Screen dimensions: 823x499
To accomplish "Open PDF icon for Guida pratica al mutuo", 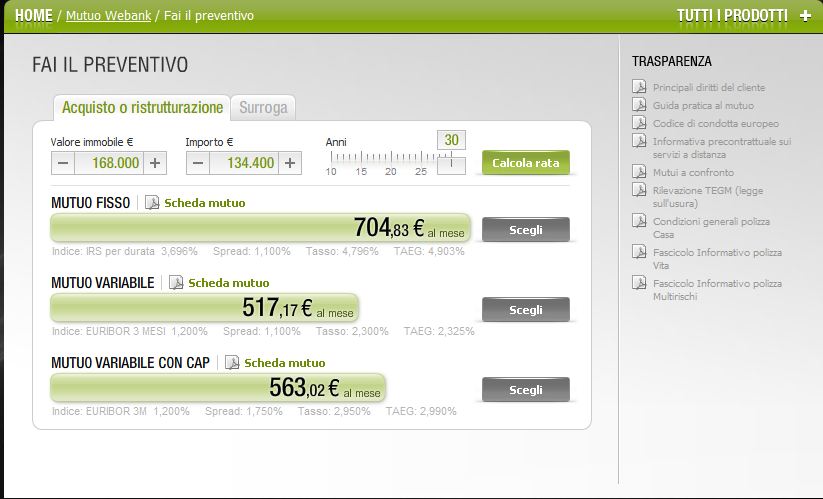I will (639, 105).
